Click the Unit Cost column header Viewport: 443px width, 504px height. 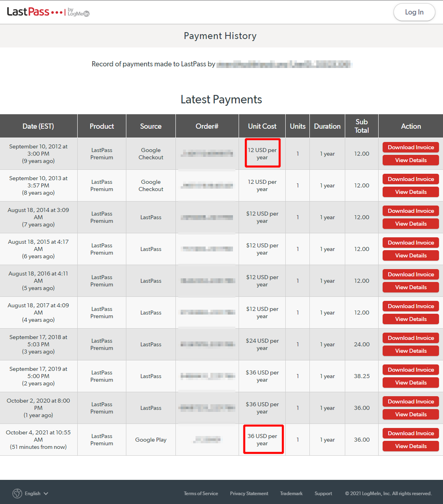(x=262, y=126)
